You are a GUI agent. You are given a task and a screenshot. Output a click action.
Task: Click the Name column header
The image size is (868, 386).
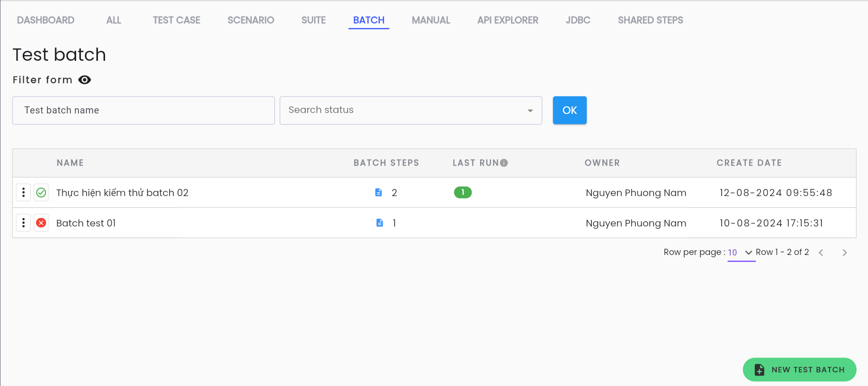pyautogui.click(x=70, y=163)
